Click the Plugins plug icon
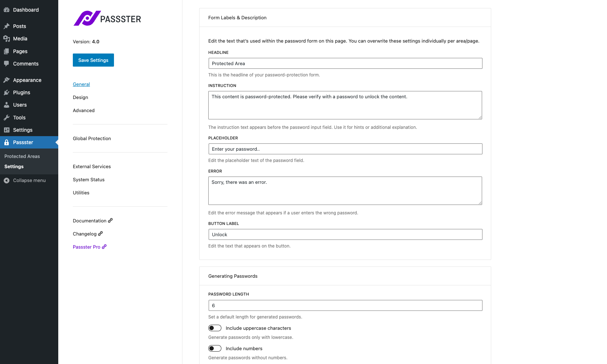The width and height of the screenshot is (607, 364). tap(7, 92)
